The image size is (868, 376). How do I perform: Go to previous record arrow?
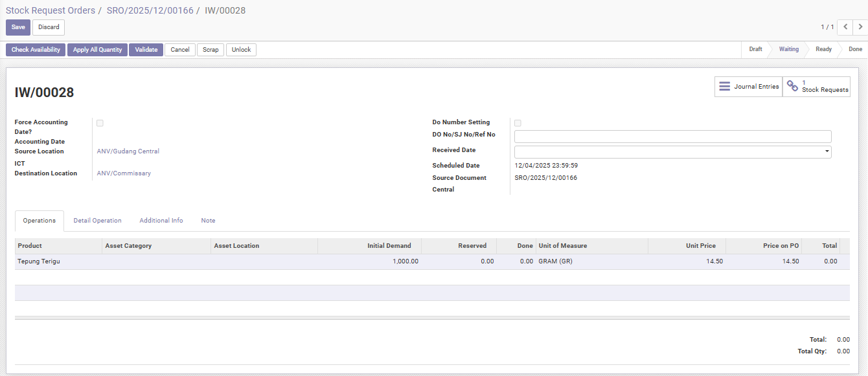pos(845,27)
